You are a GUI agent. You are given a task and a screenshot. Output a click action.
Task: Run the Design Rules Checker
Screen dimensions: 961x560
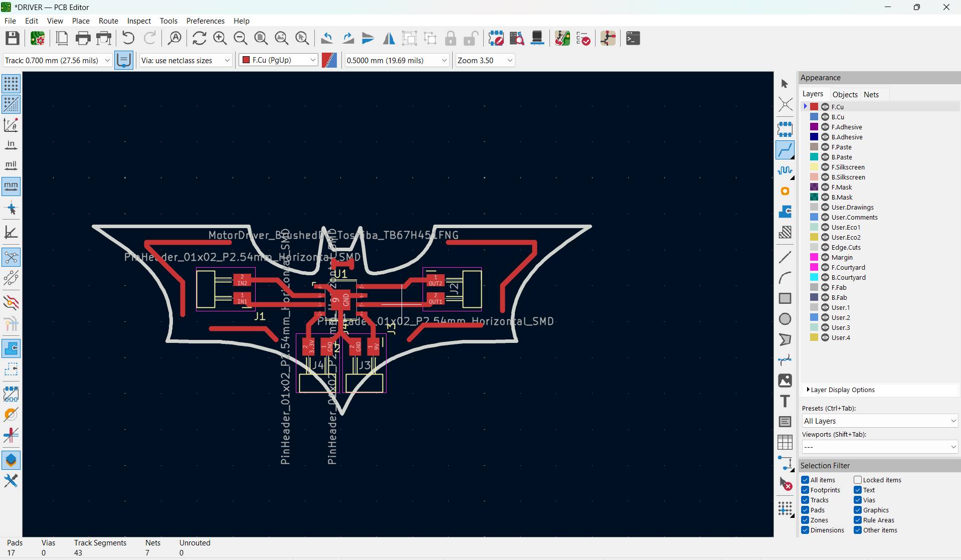[584, 38]
